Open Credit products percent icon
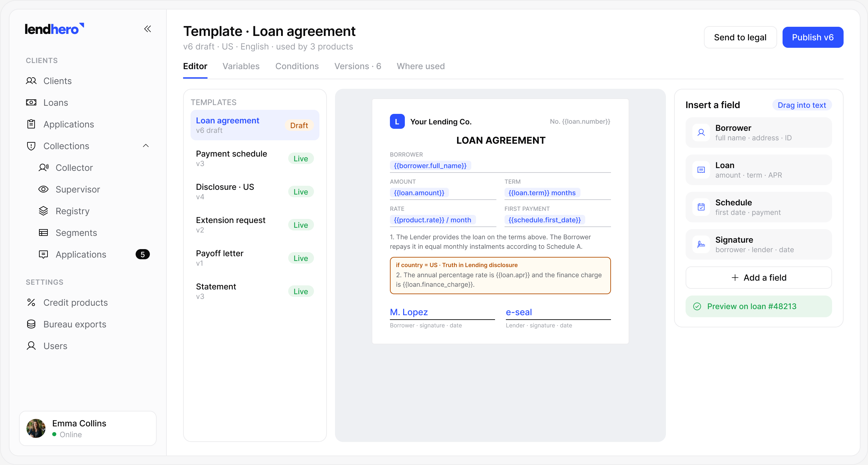Image resolution: width=868 pixels, height=465 pixels. (x=31, y=302)
